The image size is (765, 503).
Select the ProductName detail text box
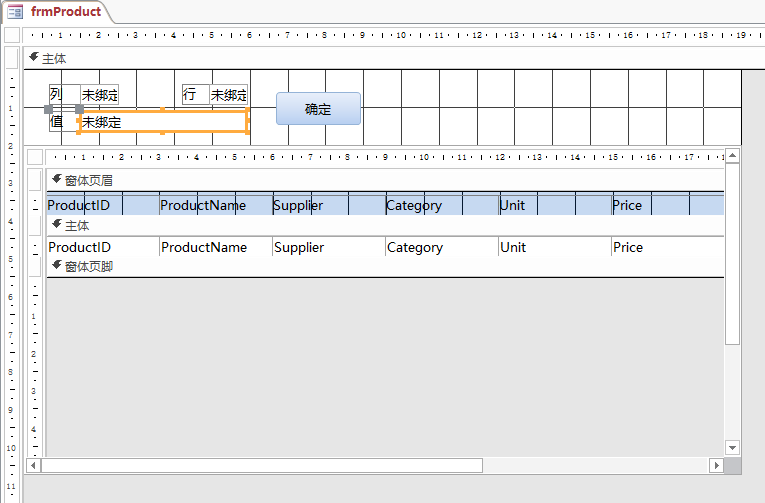pyautogui.click(x=216, y=247)
